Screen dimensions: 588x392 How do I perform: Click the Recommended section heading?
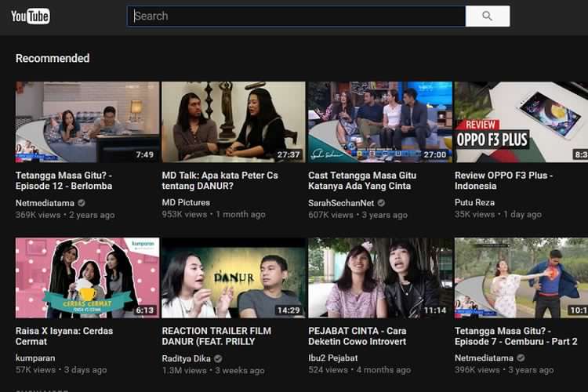click(53, 59)
